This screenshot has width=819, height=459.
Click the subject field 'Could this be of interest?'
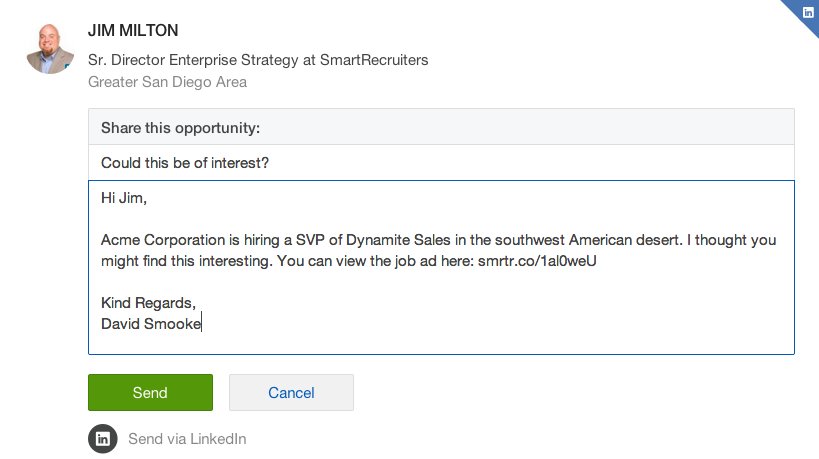[441, 163]
